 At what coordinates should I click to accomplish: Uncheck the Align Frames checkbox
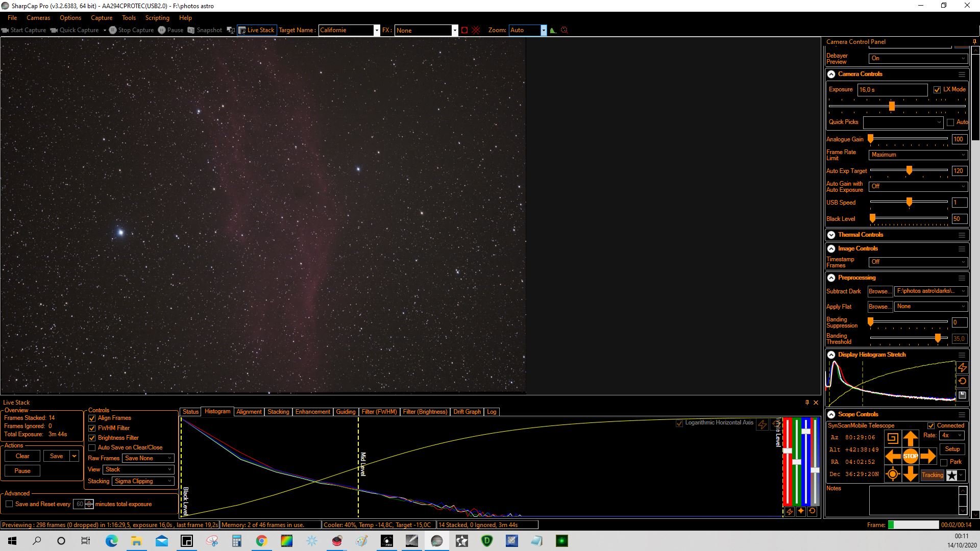92,418
